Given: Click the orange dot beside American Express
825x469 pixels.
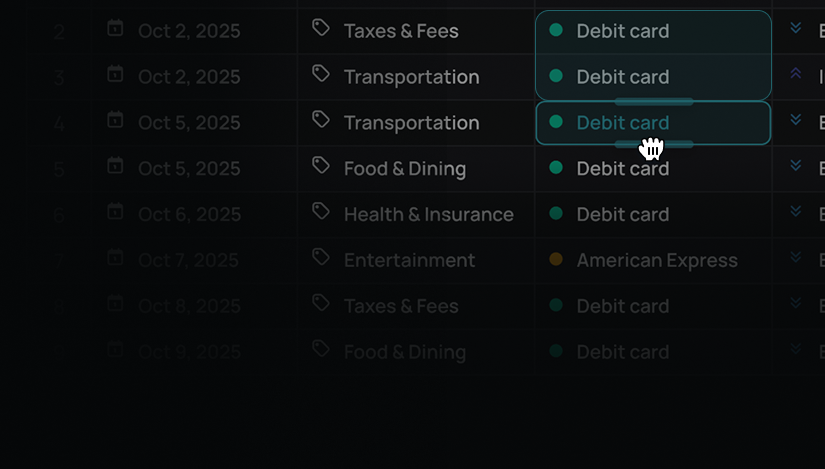Looking at the screenshot, I should tap(556, 260).
